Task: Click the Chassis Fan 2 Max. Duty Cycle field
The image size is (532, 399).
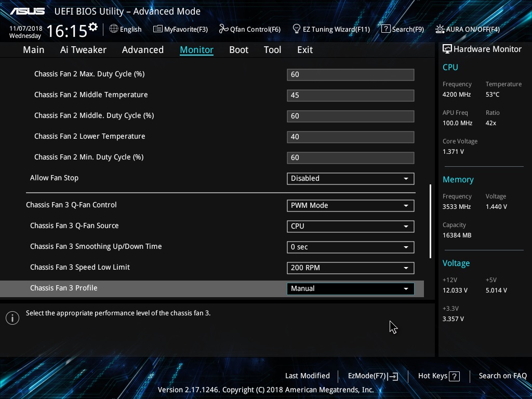Action: tap(351, 75)
